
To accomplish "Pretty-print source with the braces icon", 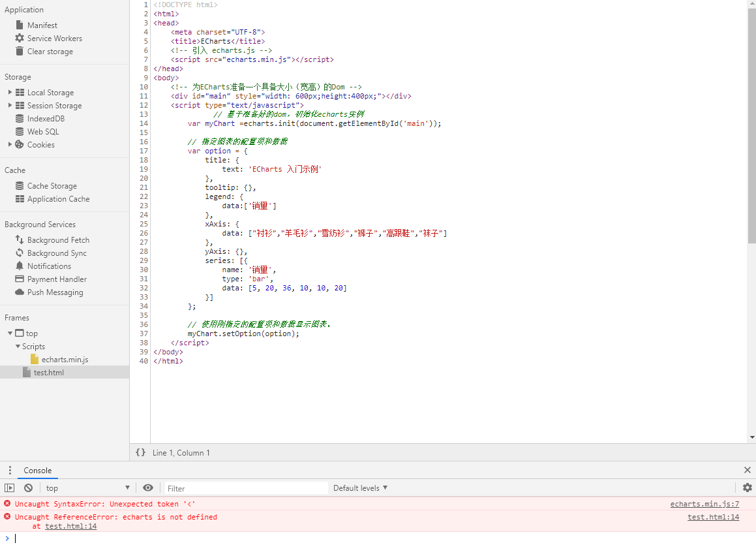I will (x=140, y=452).
